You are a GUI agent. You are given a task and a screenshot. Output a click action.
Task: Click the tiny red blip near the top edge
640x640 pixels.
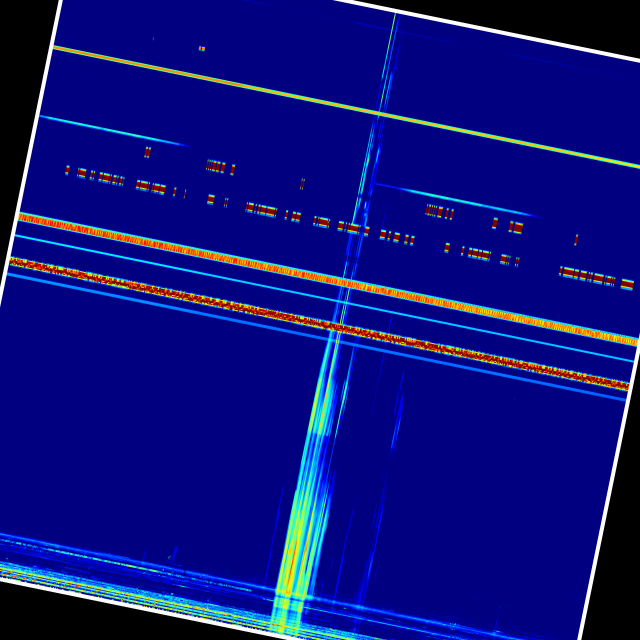201,48
